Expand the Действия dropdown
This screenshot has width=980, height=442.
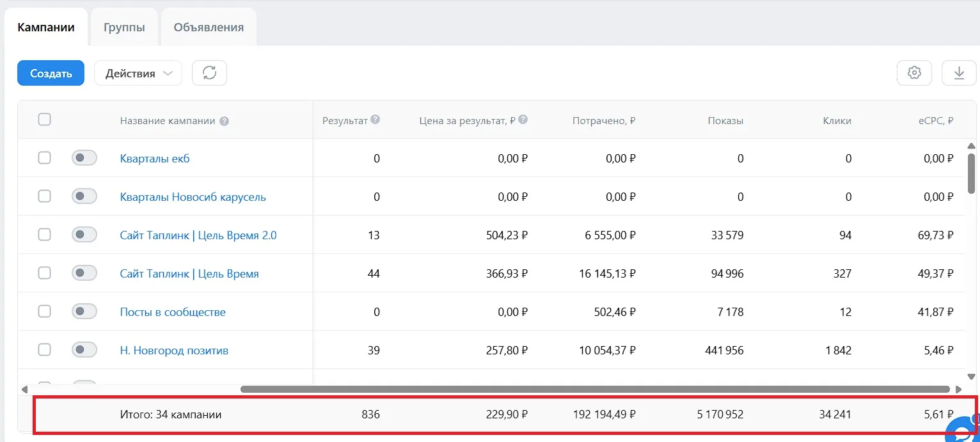138,73
